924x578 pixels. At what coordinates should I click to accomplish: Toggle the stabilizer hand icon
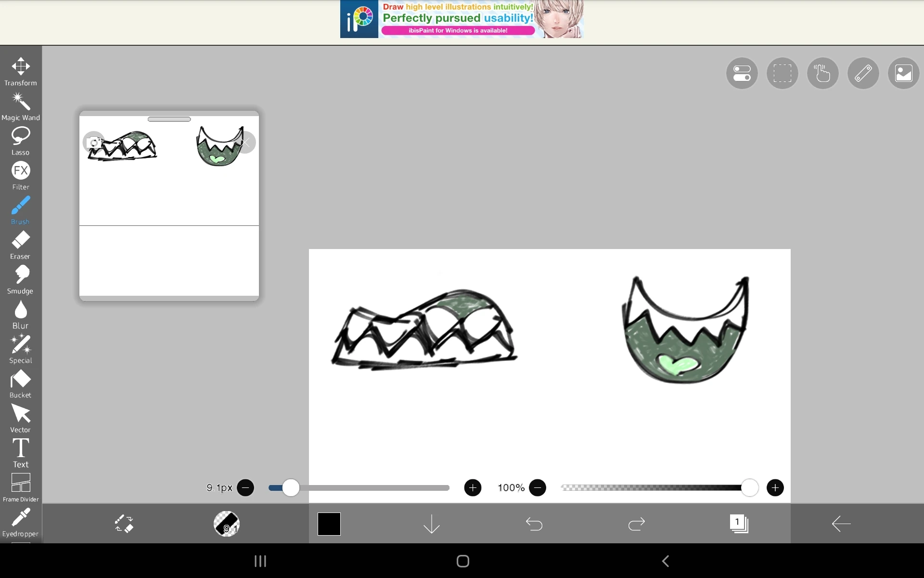(822, 73)
